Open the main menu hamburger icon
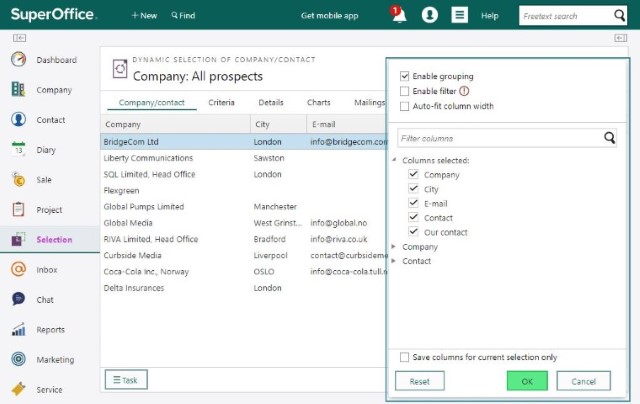Screen dimensions: 640x404 click(x=459, y=15)
